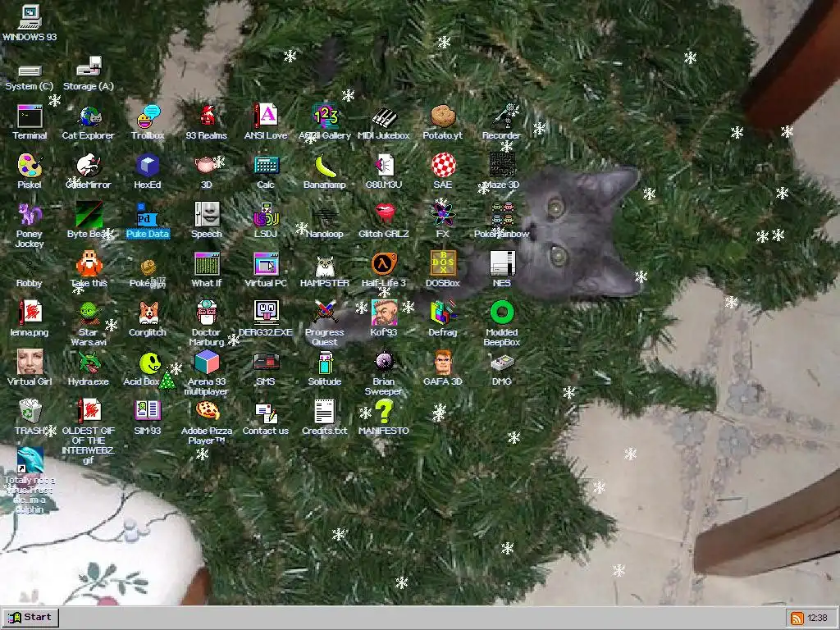Launch Doctor Marburg icon

(x=207, y=313)
